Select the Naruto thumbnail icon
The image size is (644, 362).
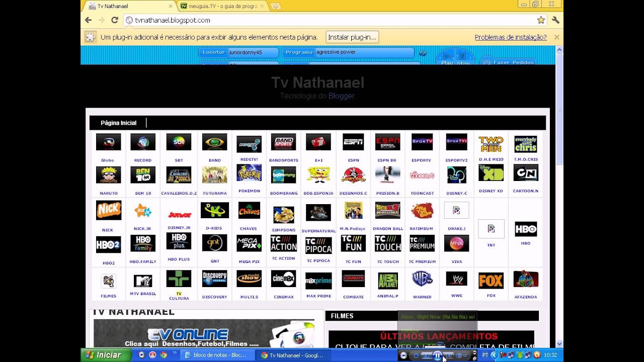click(108, 175)
